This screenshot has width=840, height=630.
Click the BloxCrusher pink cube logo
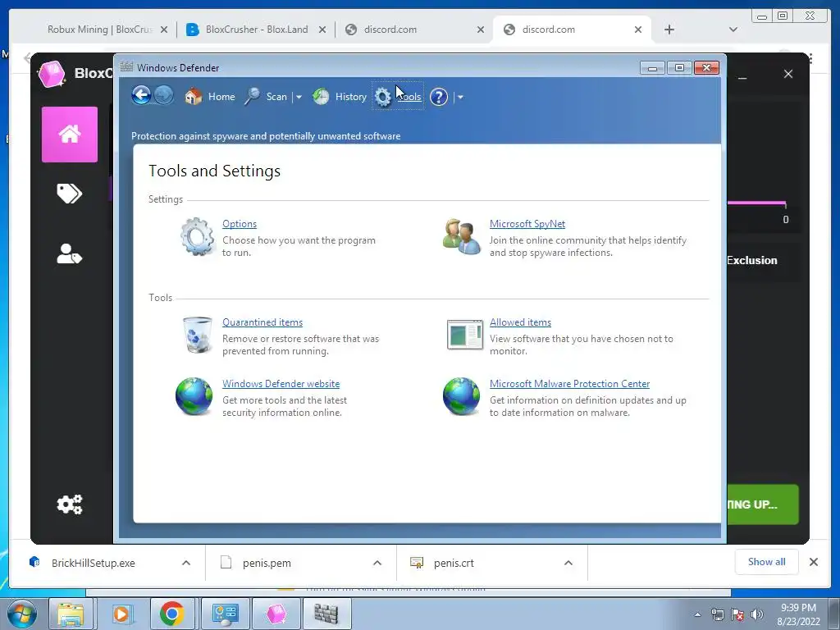(x=52, y=74)
